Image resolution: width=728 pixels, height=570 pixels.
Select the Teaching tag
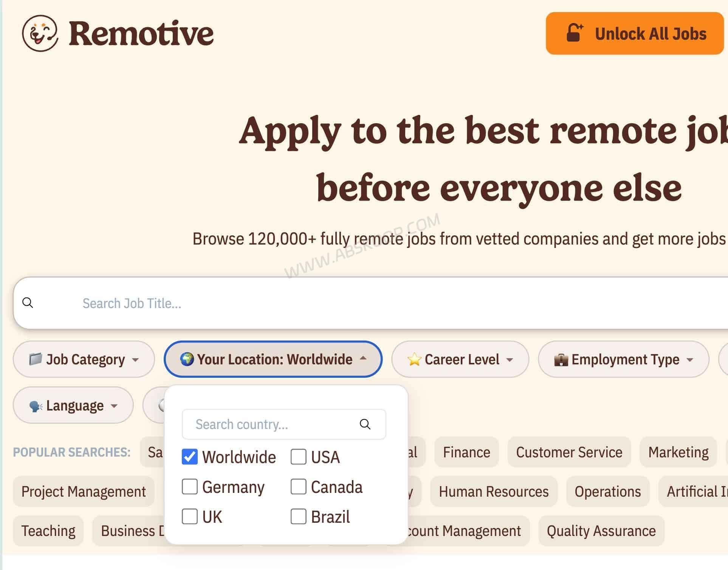(x=48, y=531)
